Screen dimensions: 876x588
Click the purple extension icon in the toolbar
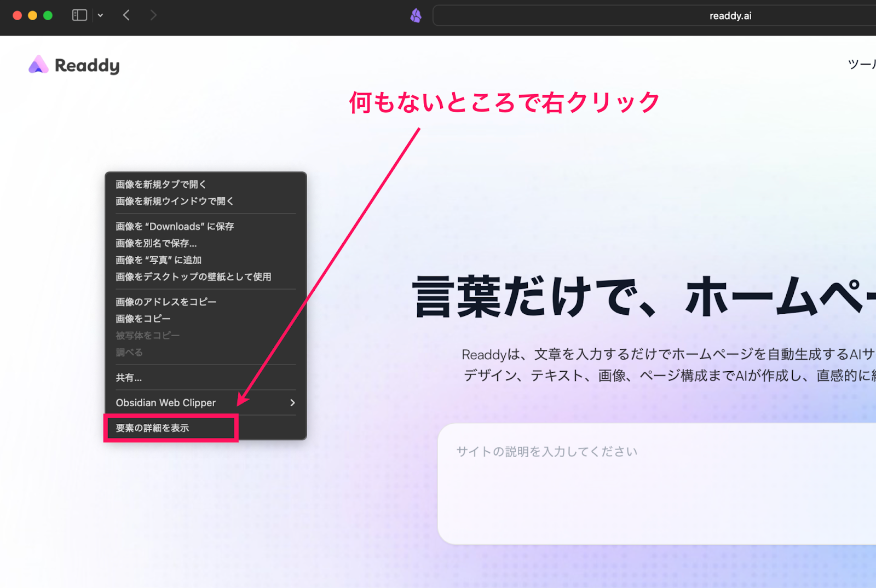coord(415,15)
